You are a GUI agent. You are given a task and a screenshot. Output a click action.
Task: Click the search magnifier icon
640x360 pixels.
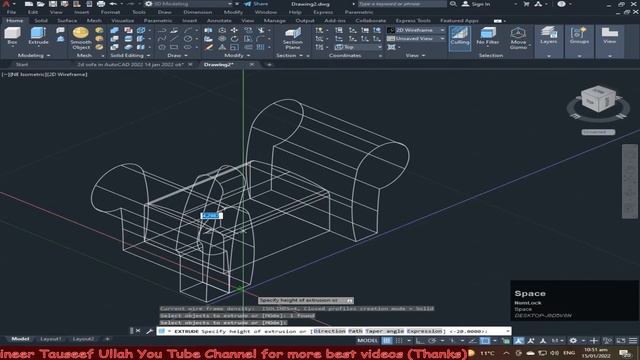[x=453, y=4]
